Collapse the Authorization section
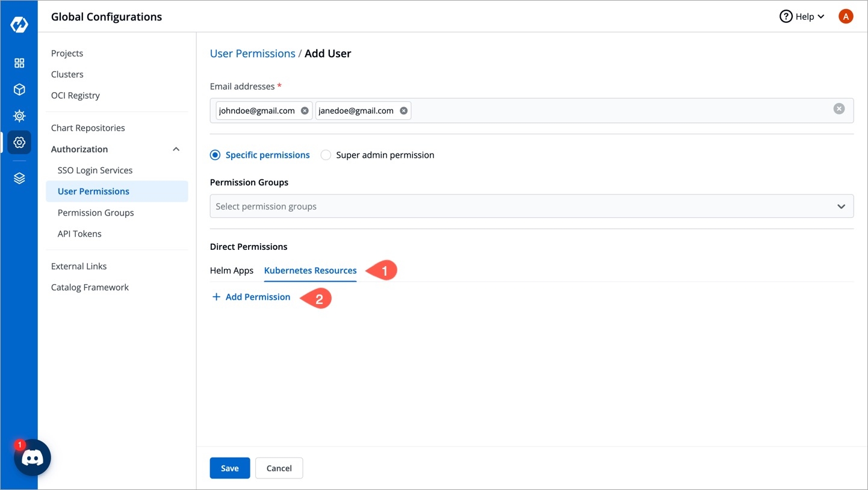The image size is (868, 490). tap(176, 149)
